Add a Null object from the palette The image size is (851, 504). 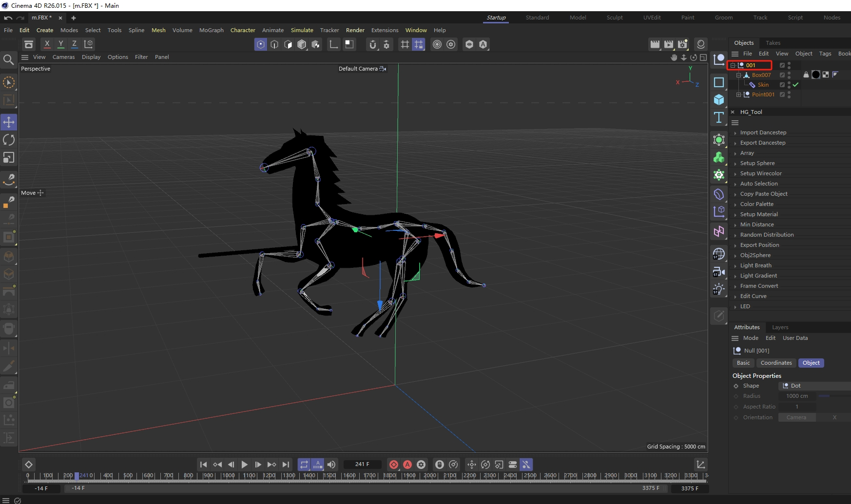(x=719, y=60)
